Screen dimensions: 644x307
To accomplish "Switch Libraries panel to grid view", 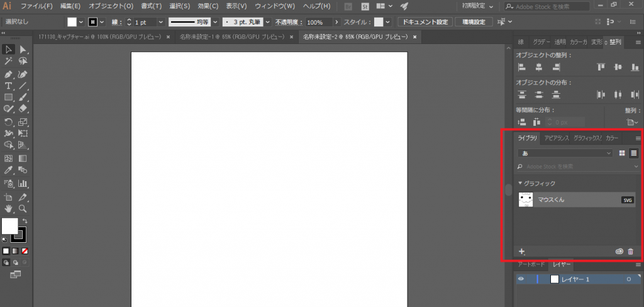I will pyautogui.click(x=622, y=153).
